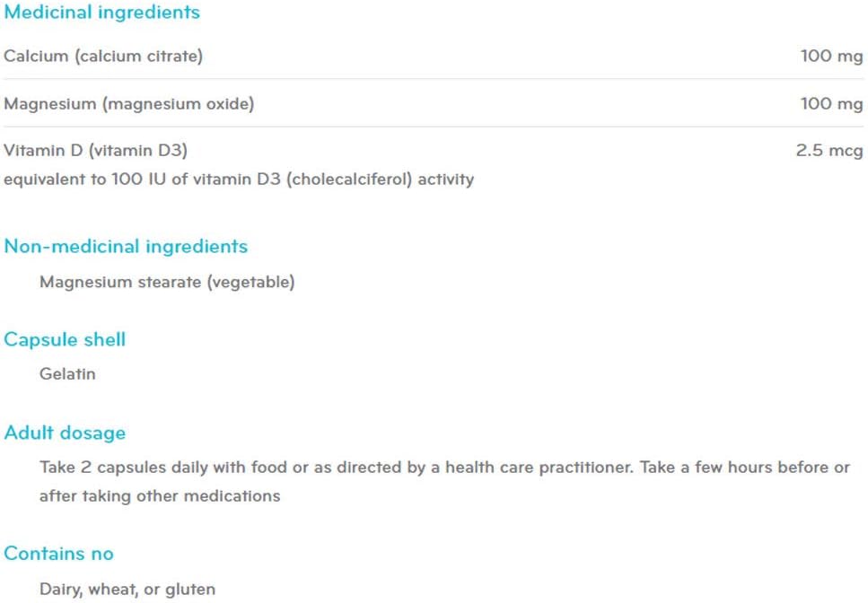This screenshot has width=868, height=603.
Task: Click the 100 mg value for Magnesium
Action: coord(831,104)
